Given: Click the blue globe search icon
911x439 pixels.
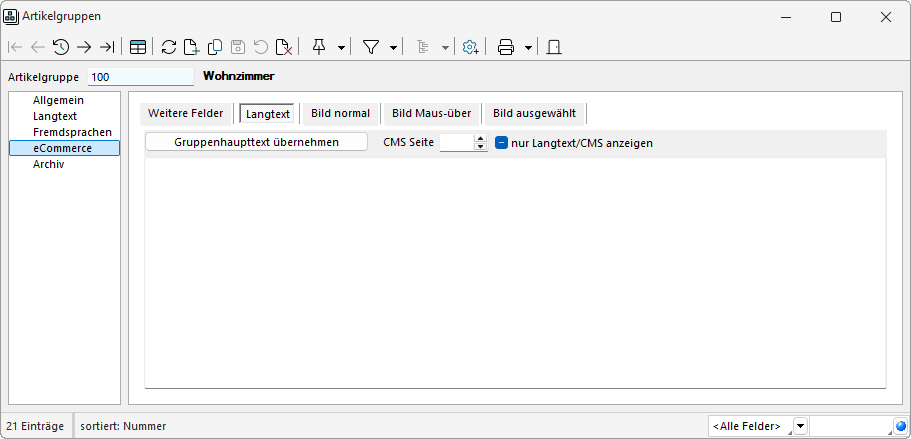Looking at the screenshot, I should [900, 427].
